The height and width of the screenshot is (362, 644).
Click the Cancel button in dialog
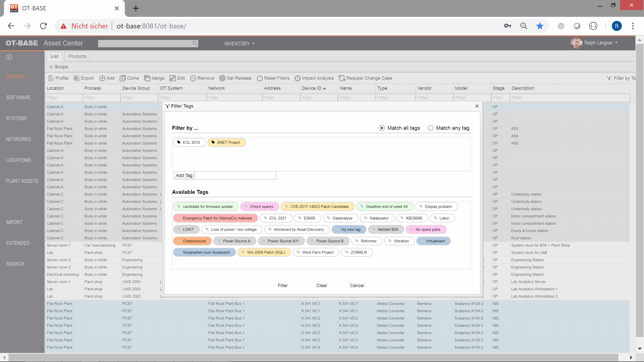point(357,286)
